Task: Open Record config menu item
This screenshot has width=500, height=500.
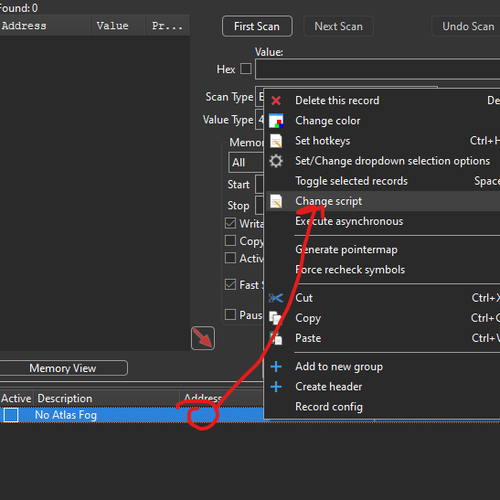Action: pos(383,407)
